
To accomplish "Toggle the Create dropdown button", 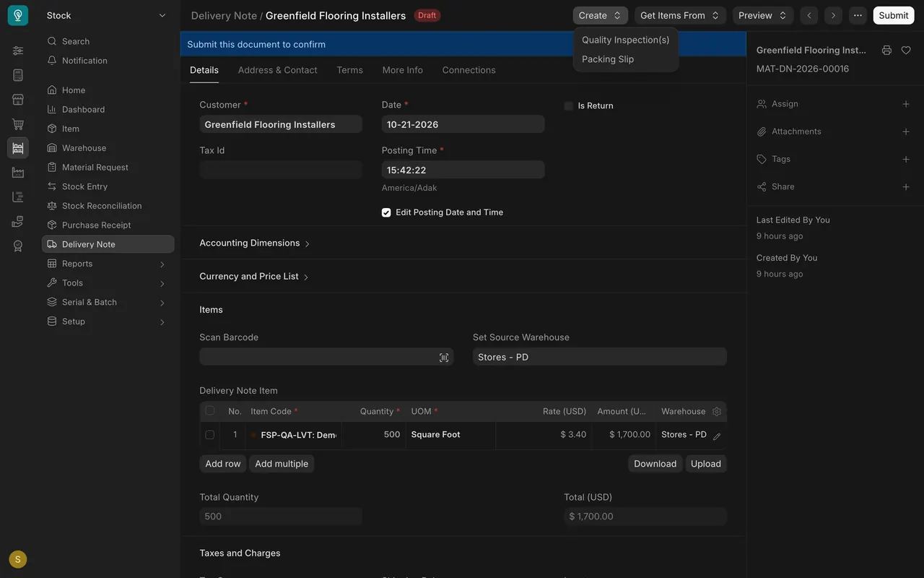I will point(600,15).
